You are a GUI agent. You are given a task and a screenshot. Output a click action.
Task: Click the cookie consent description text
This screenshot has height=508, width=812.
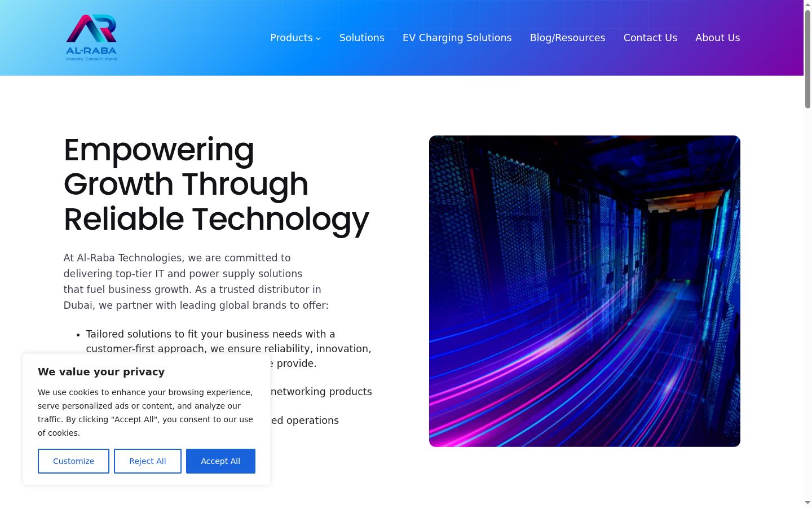tap(145, 413)
